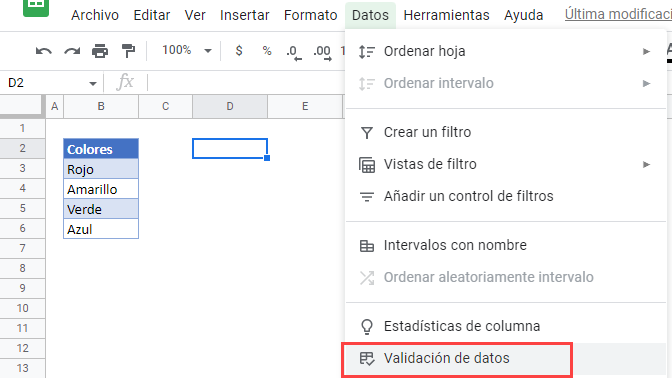This screenshot has width=672, height=378.
Task: Choose Crear un filtro menu entry
Action: (x=506, y=132)
